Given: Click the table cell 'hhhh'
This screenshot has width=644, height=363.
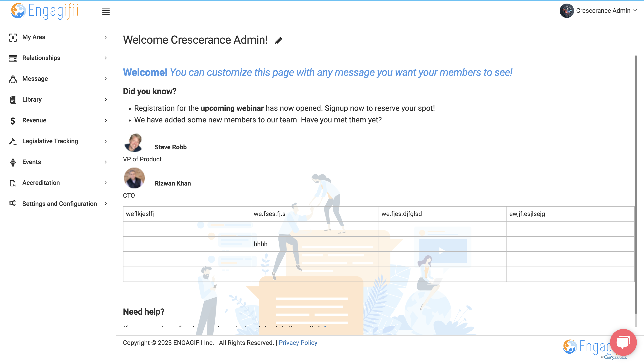Looking at the screenshot, I should pos(315,244).
